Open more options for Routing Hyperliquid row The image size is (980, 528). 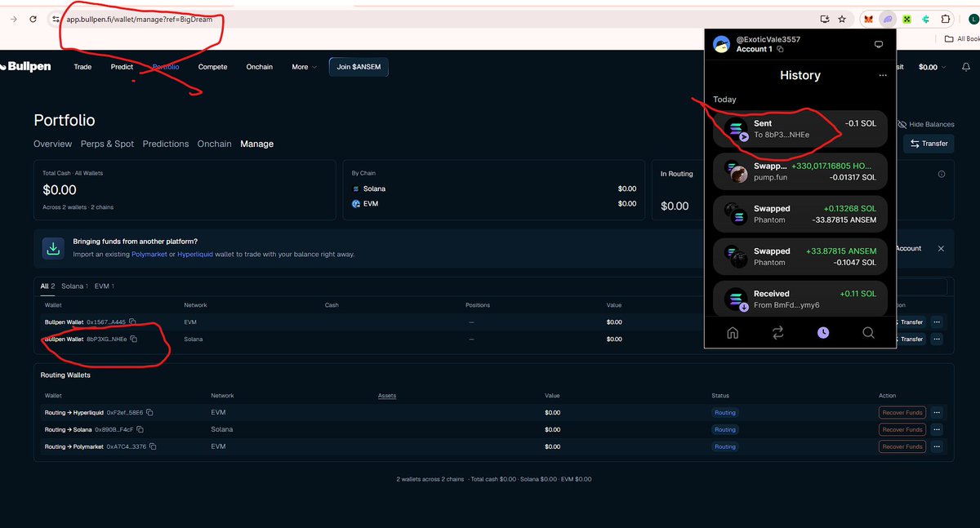coord(937,412)
